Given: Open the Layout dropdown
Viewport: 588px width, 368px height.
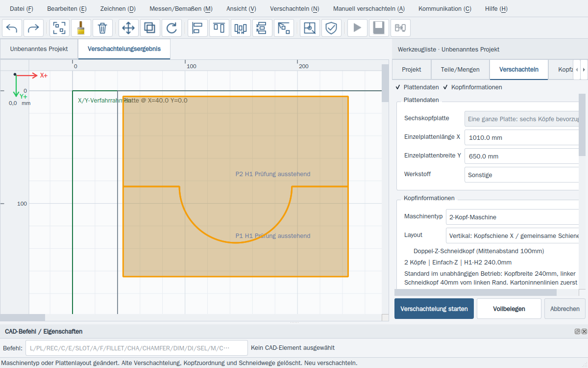Looking at the screenshot, I should (x=513, y=236).
